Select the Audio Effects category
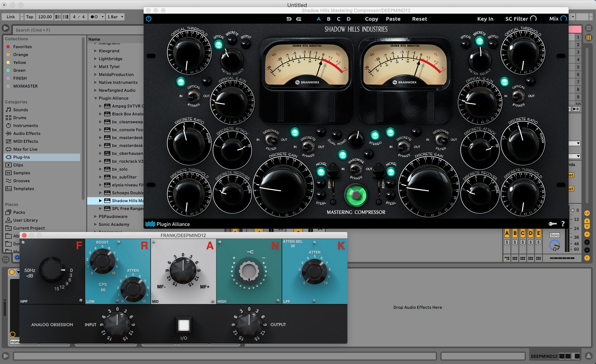The height and width of the screenshot is (364, 596). coord(27,133)
